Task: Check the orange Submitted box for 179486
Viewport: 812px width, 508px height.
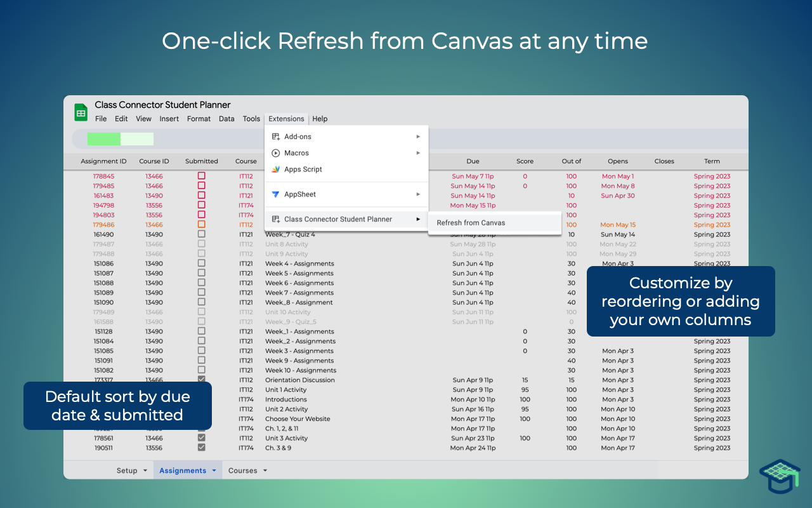Action: [x=202, y=224]
